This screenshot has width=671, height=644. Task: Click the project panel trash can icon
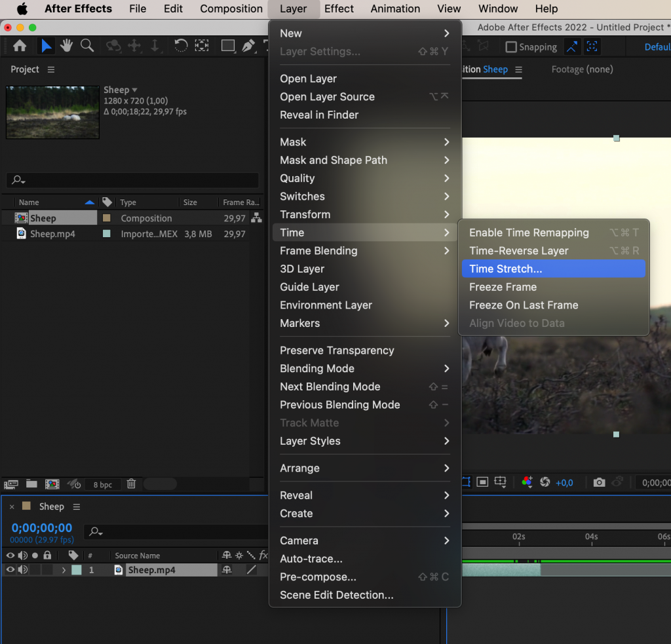pyautogui.click(x=131, y=484)
